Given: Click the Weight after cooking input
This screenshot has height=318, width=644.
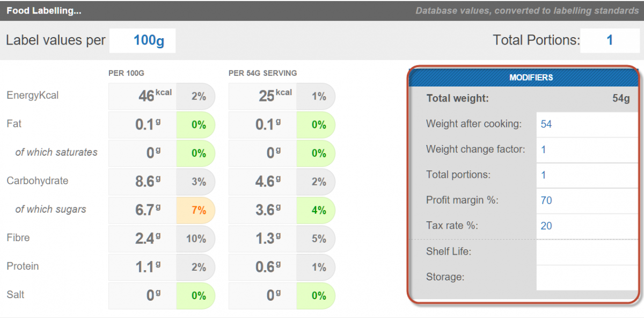Looking at the screenshot, I should [x=587, y=125].
